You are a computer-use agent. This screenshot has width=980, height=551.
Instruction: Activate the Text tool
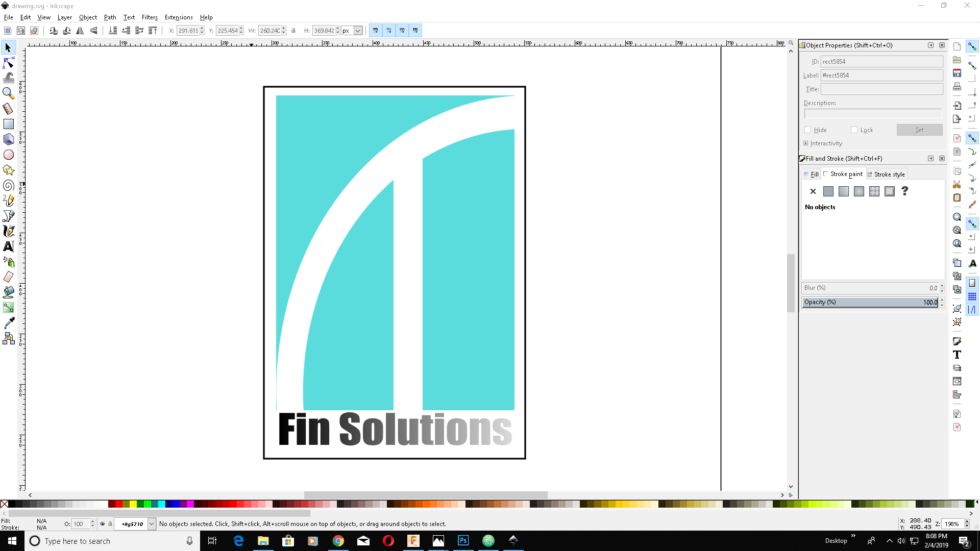point(9,246)
